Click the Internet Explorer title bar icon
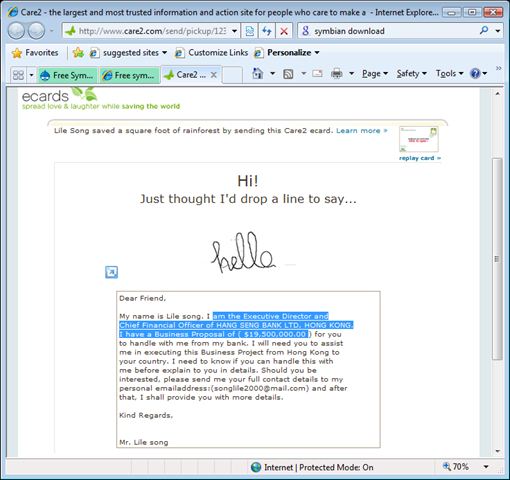This screenshot has height=480, width=510. click(x=13, y=12)
